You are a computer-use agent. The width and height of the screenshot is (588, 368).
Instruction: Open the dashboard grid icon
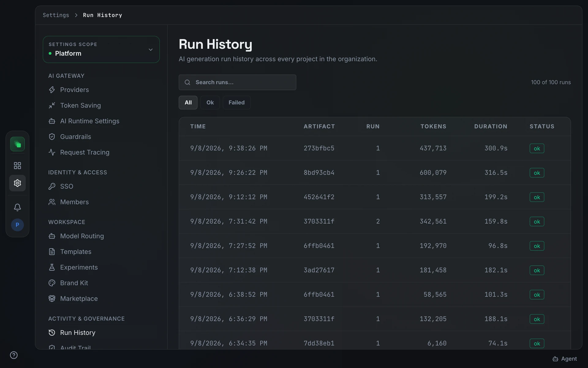[x=17, y=166]
